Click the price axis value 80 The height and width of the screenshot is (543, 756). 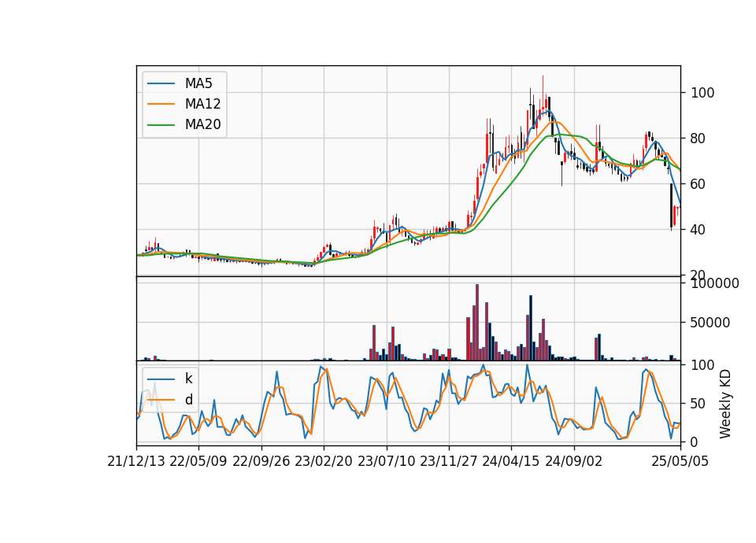pyautogui.click(x=698, y=139)
